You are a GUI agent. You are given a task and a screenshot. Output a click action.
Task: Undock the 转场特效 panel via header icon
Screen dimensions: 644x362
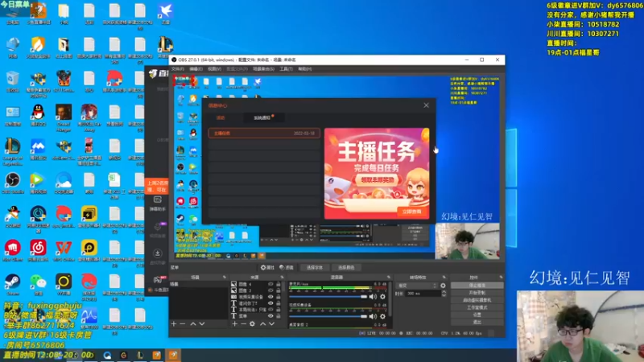click(x=444, y=277)
